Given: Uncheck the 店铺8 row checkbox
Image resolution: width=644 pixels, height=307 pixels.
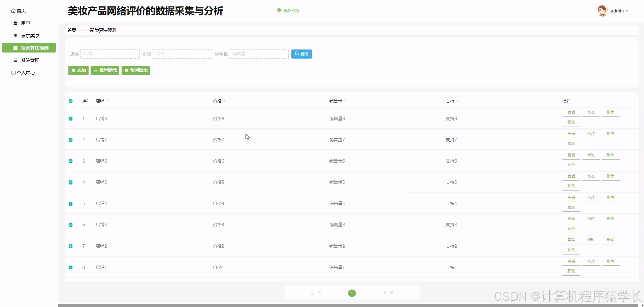Looking at the screenshot, I should [x=71, y=118].
